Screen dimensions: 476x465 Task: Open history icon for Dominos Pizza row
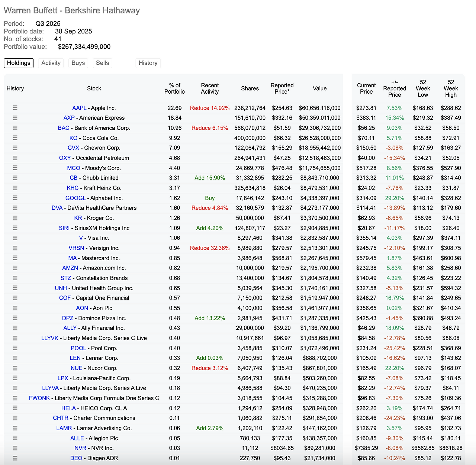pos(15,318)
